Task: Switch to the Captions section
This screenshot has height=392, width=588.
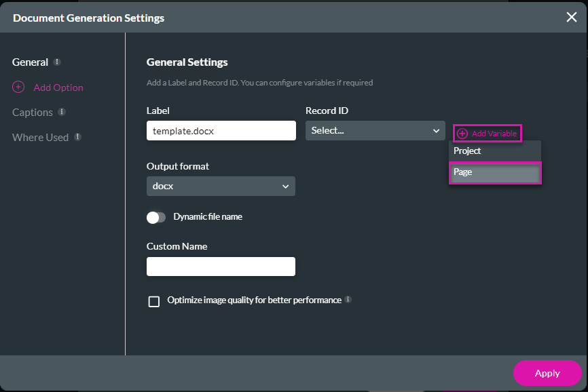Action: [32, 112]
